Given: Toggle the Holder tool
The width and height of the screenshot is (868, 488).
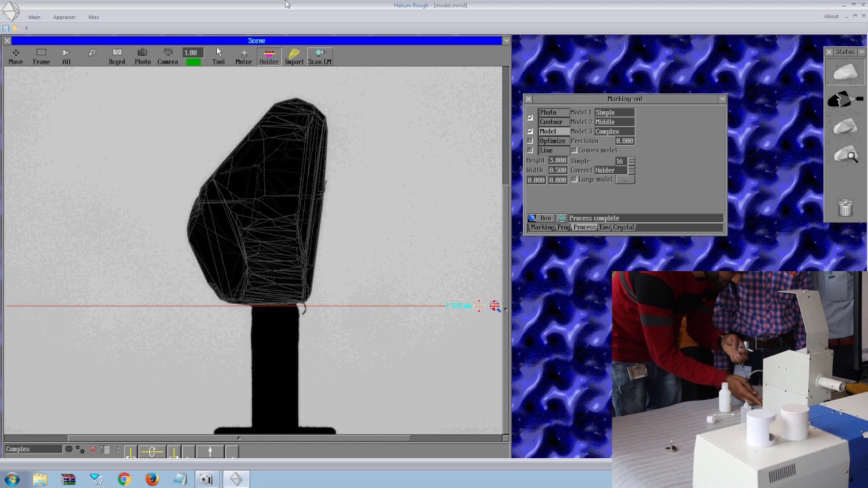Looking at the screenshot, I should point(269,57).
